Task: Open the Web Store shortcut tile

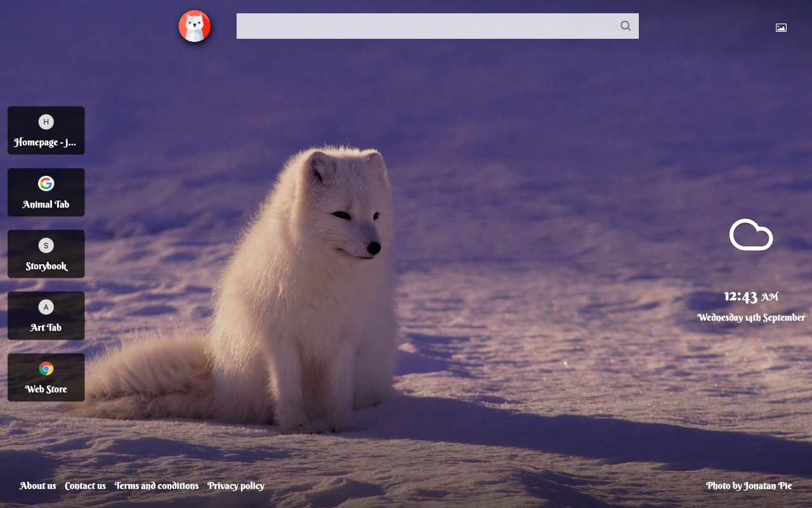Action: [x=46, y=377]
